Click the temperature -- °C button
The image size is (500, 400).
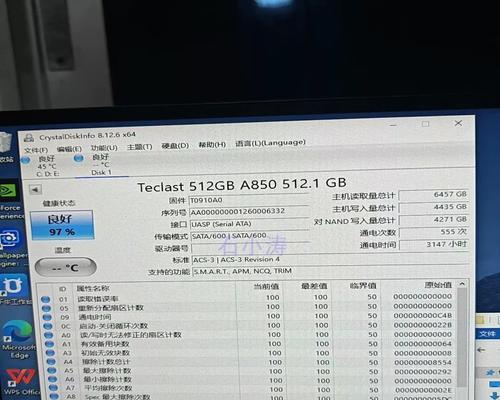(x=66, y=267)
